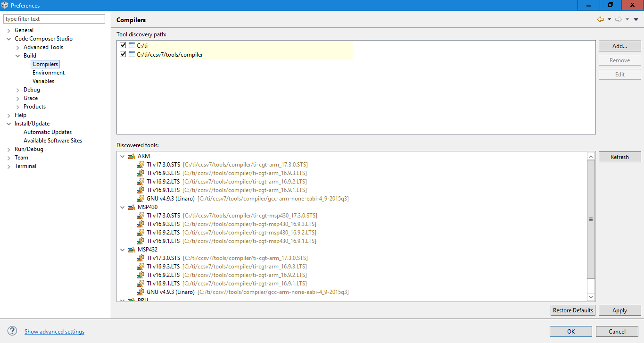This screenshot has width=644, height=343.
Task: Expand the Products node
Action: pyautogui.click(x=18, y=107)
